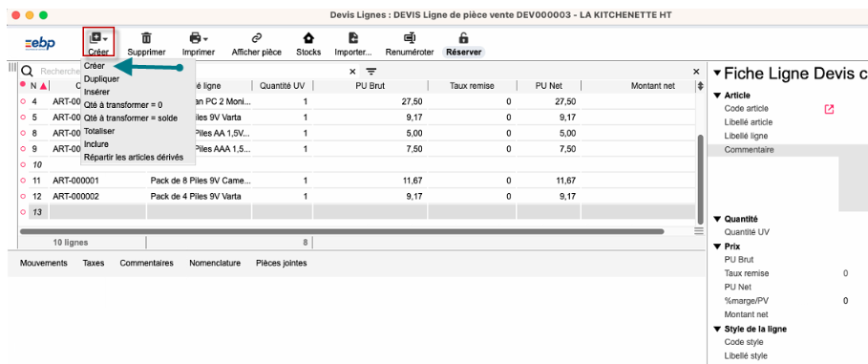Select row 12 ART-000002 cell
The width and height of the screenshot is (868, 364).
97,196
